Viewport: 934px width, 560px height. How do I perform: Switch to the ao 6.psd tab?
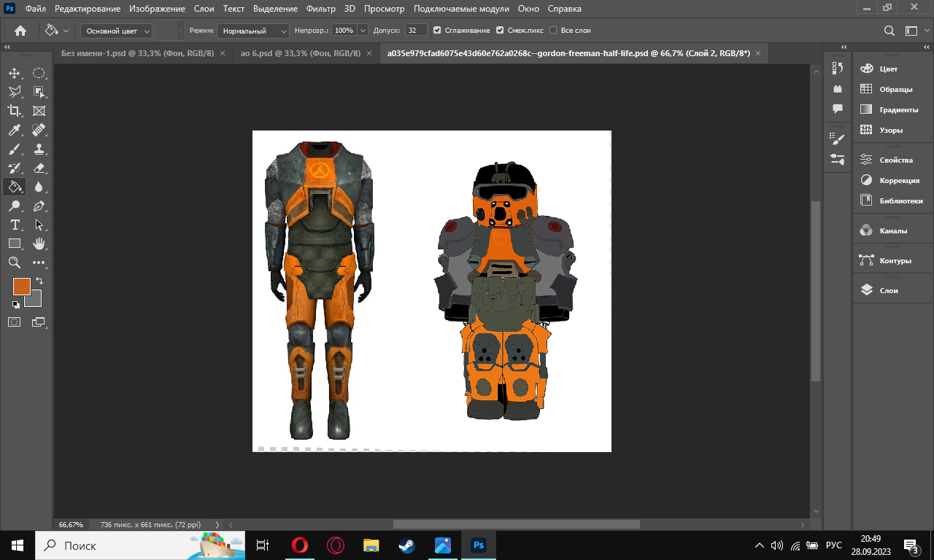tap(301, 53)
